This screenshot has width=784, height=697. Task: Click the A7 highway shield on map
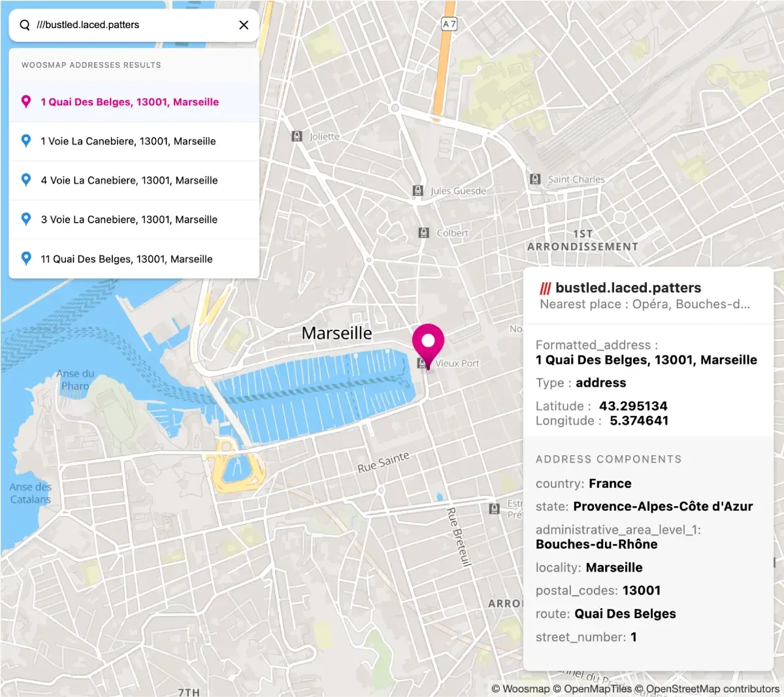click(x=449, y=24)
